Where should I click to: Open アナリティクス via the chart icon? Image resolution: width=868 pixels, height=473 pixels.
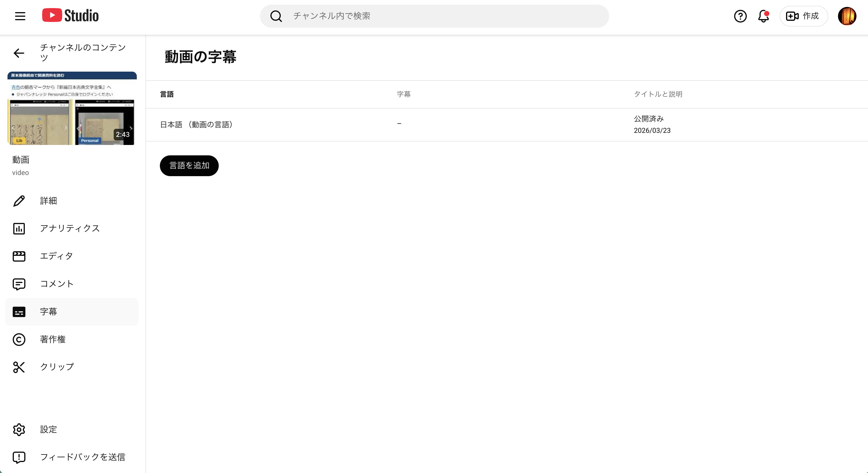(19, 228)
